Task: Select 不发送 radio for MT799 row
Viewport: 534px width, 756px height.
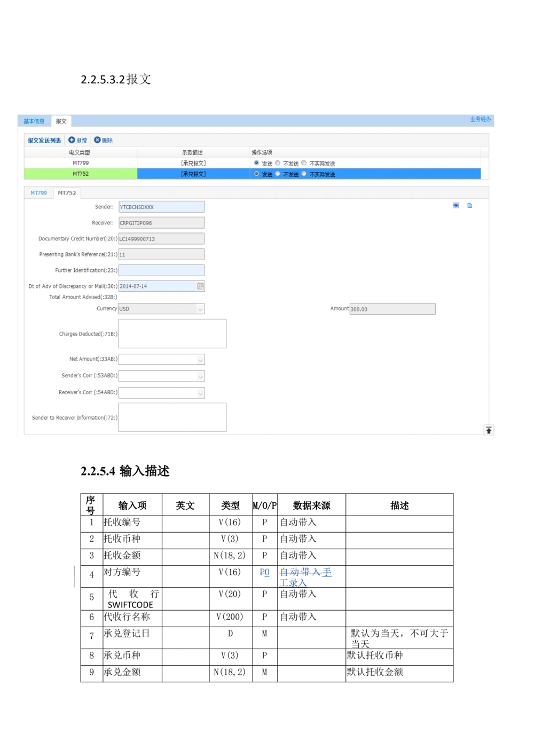Action: point(278,163)
